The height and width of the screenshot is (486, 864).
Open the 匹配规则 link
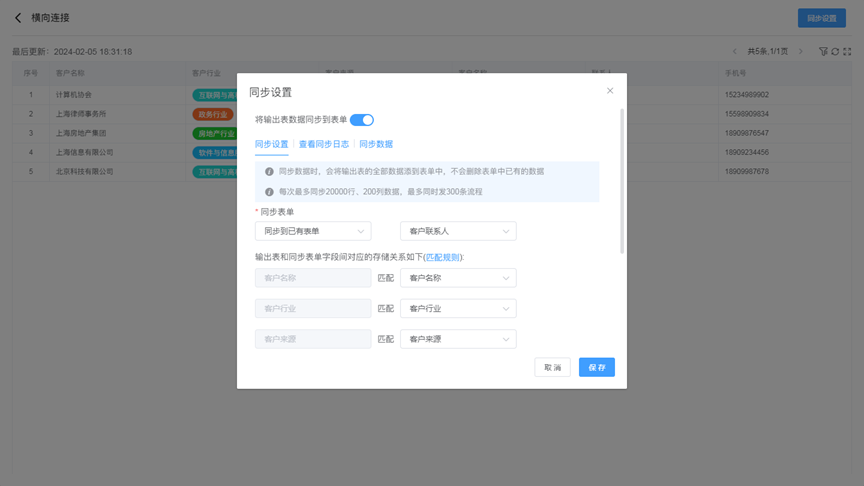(x=443, y=257)
